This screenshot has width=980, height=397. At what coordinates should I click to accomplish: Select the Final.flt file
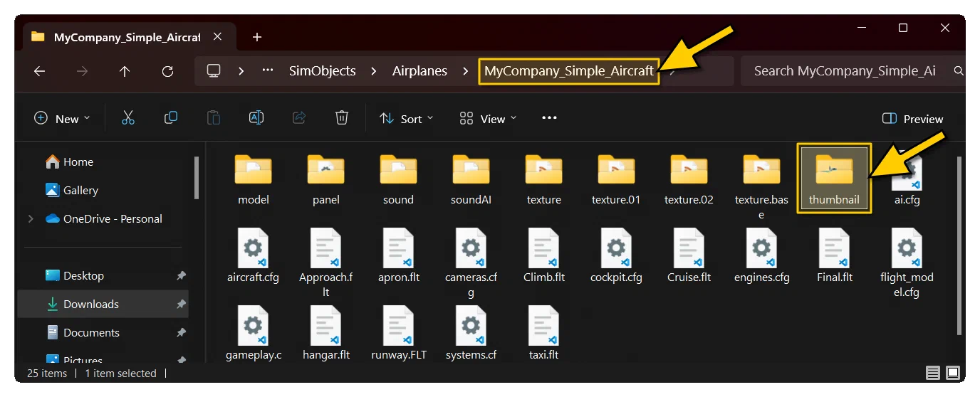pyautogui.click(x=834, y=256)
